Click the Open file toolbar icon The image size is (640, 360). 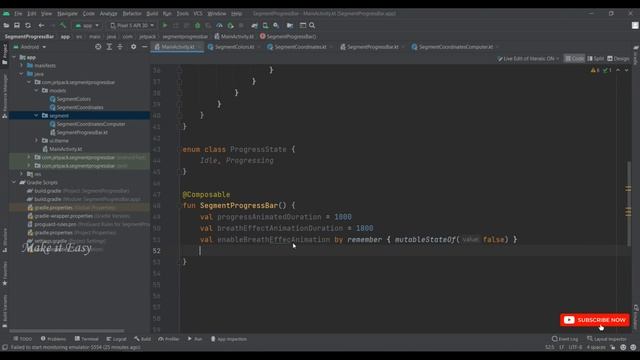[x=6, y=25]
